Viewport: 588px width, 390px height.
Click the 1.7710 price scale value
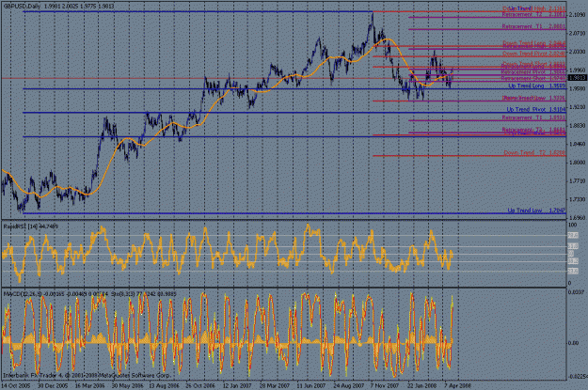[577, 181]
